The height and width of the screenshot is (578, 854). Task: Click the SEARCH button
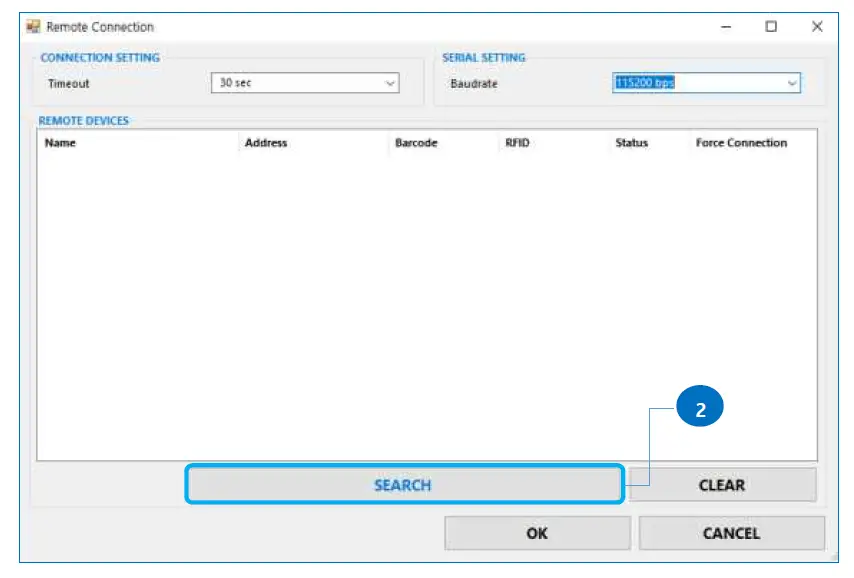404,484
